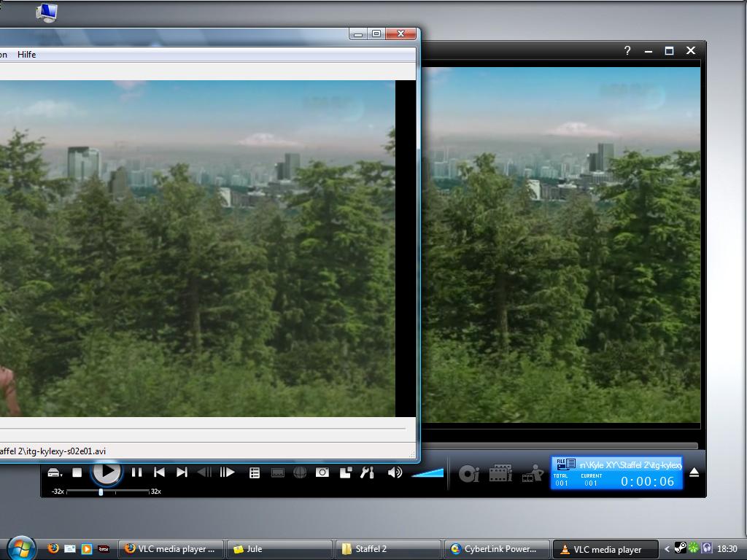Click the PowerDVD audio language globe icon

pos(300,472)
